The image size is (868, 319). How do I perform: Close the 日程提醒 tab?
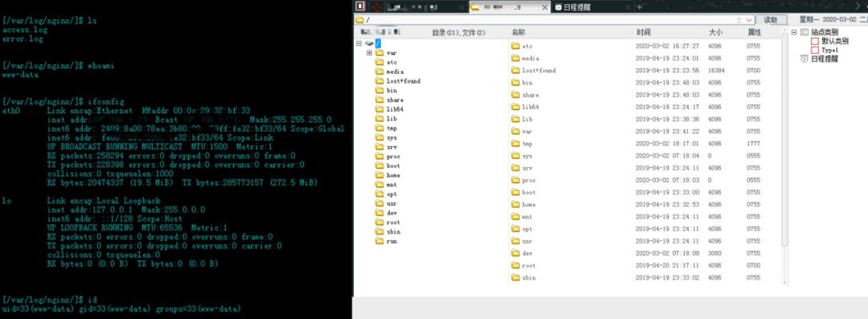pyautogui.click(x=628, y=7)
